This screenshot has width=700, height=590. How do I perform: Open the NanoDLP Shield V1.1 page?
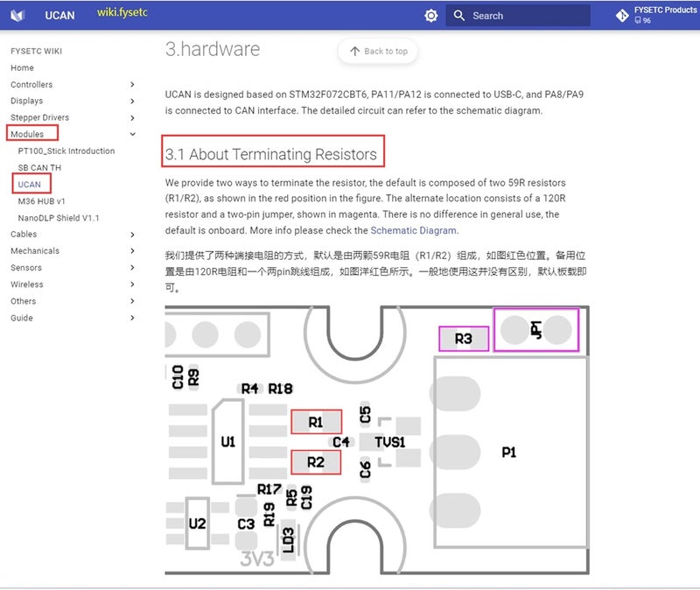click(x=59, y=218)
